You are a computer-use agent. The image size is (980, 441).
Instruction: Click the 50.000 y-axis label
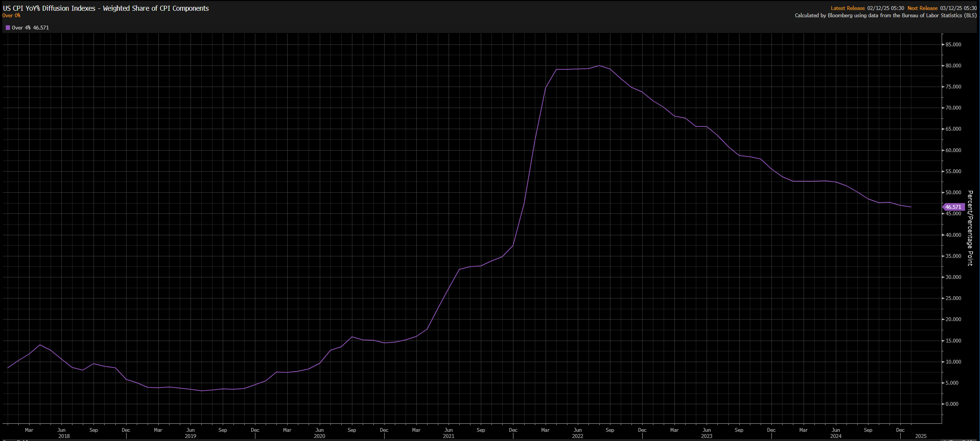pyautogui.click(x=953, y=193)
